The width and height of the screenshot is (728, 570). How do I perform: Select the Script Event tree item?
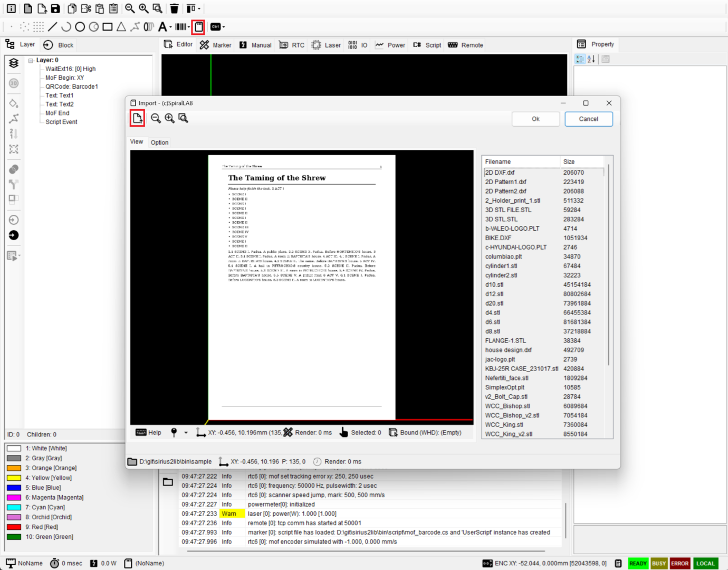(x=61, y=122)
